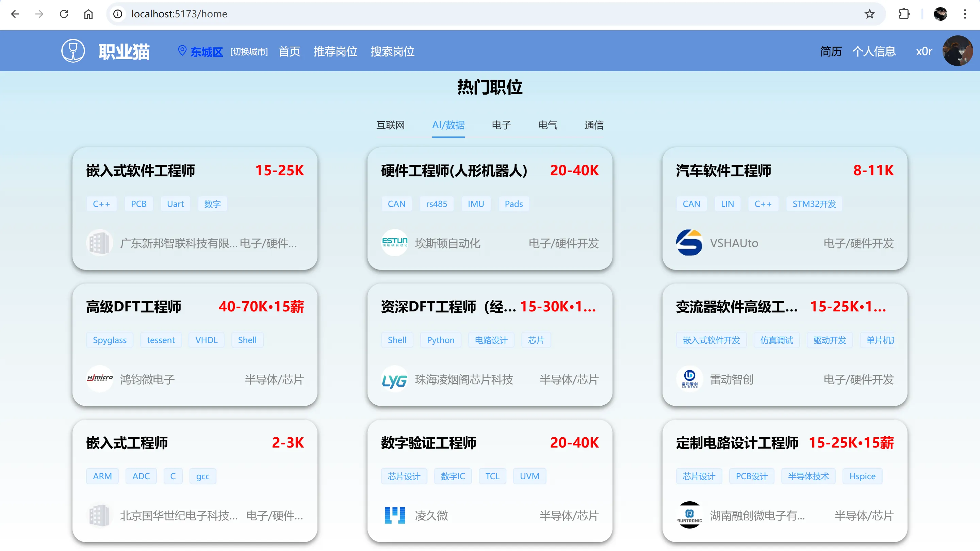Image resolution: width=980 pixels, height=551 pixels.
Task: Open the user avatar in navbar
Action: pyautogui.click(x=957, y=51)
